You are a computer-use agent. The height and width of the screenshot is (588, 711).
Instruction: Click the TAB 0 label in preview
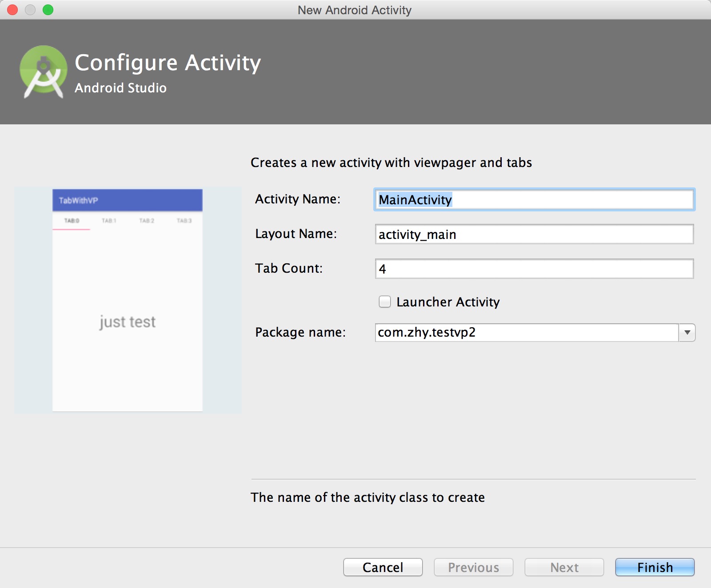[x=72, y=221]
